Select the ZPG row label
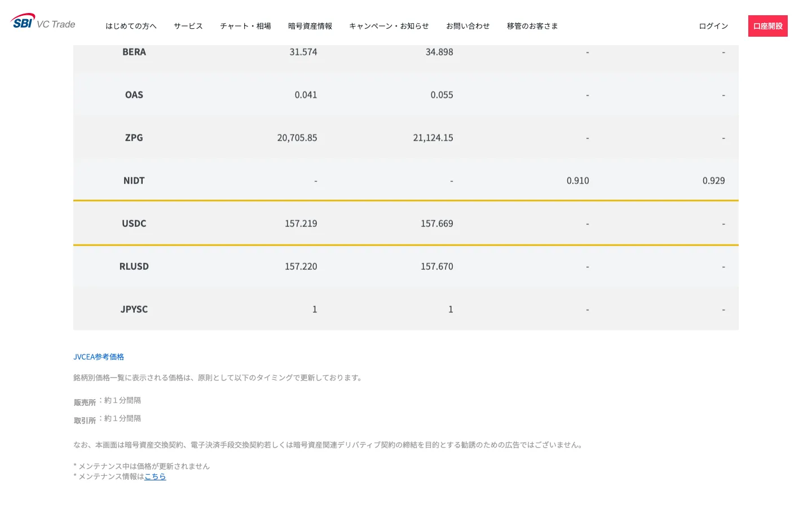812x508 pixels. pyautogui.click(x=134, y=138)
